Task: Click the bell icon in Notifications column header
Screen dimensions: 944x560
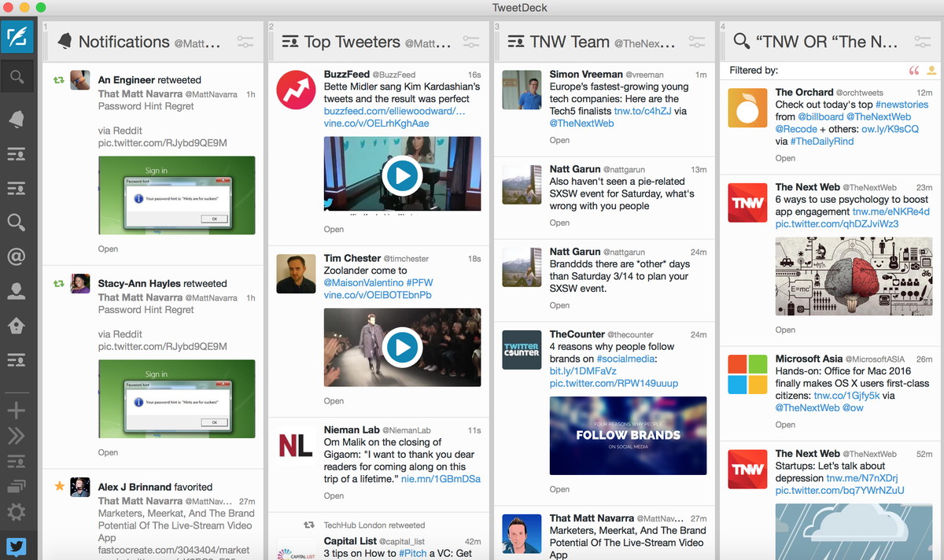Action: click(x=64, y=42)
